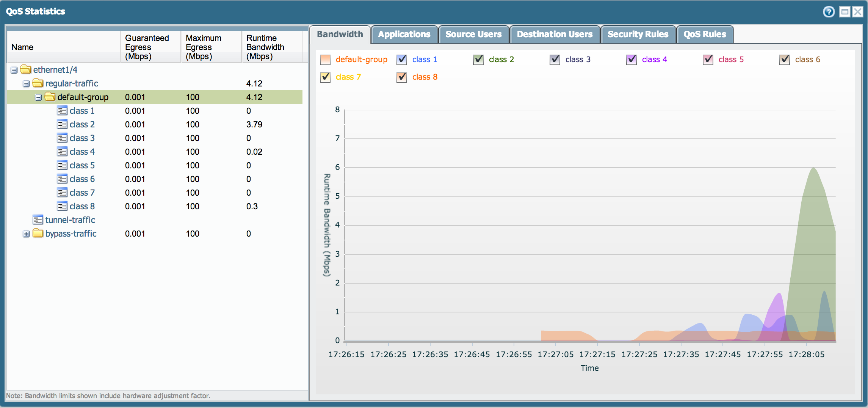Click the default-group folder icon
The image size is (868, 408).
(x=50, y=97)
